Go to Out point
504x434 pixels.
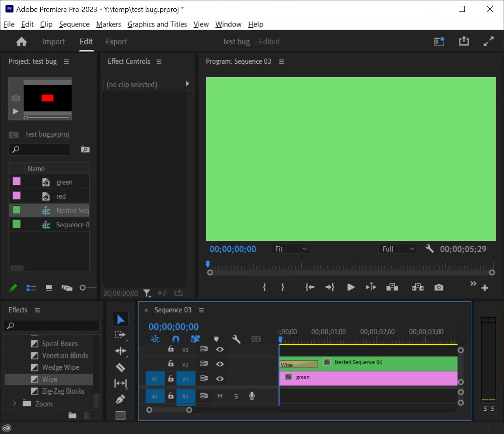click(330, 287)
